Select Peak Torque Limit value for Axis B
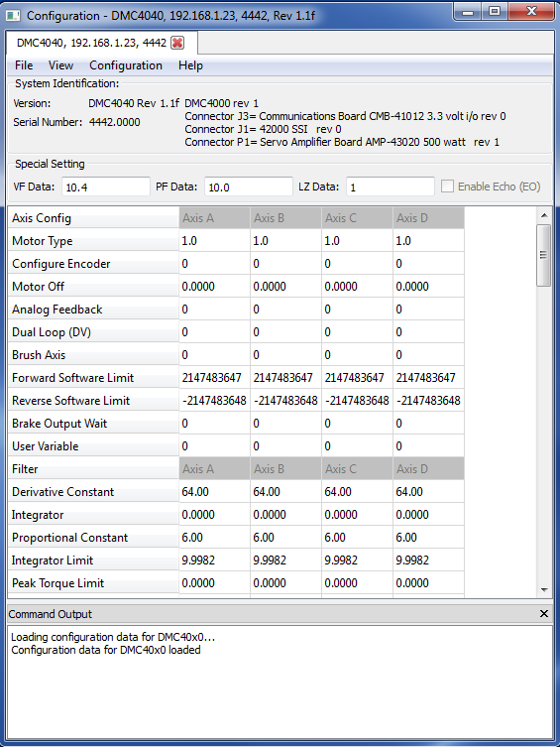The height and width of the screenshot is (747, 560). pyautogui.click(x=286, y=583)
